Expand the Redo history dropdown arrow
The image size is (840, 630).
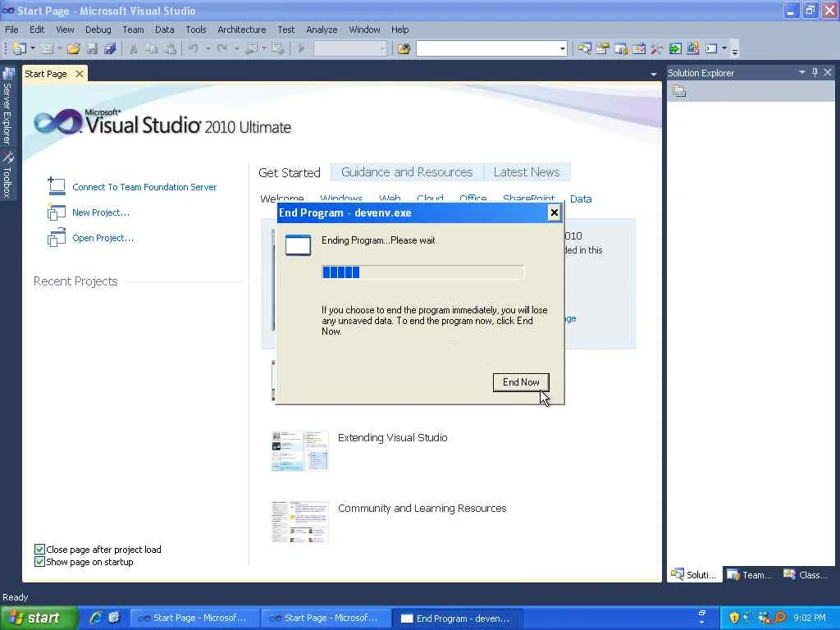coord(236,48)
